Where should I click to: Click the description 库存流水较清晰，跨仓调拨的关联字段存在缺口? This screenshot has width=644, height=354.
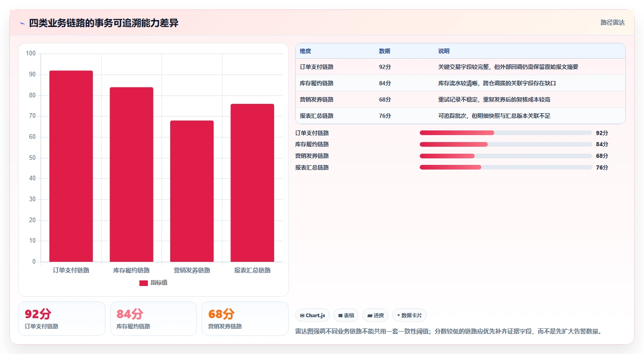coord(497,83)
